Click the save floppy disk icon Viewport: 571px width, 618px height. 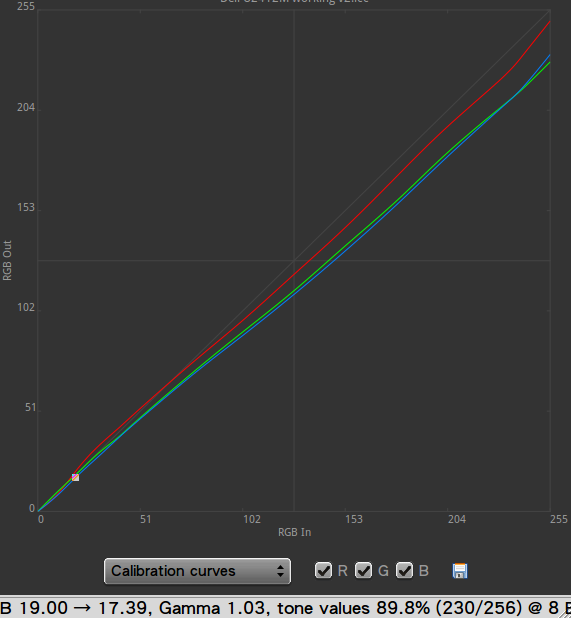(x=460, y=571)
